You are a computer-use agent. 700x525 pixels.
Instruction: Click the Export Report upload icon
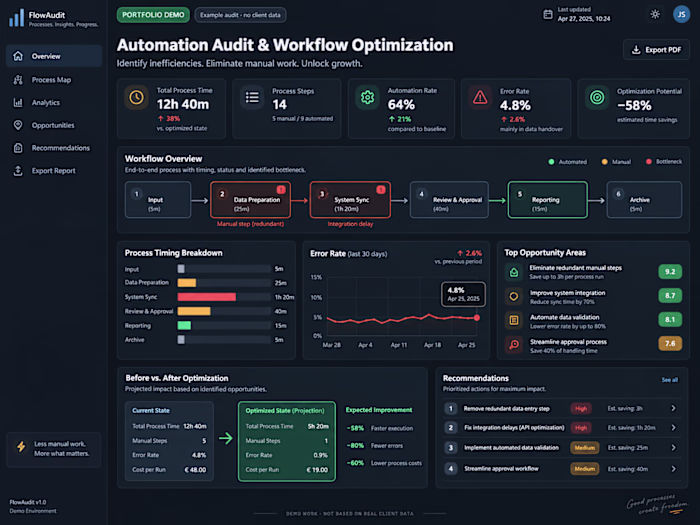tap(18, 171)
